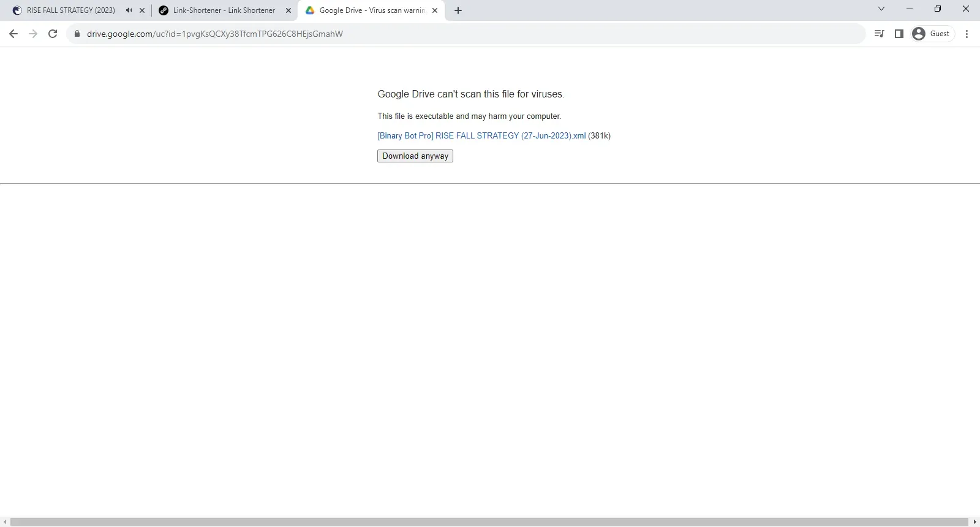Click the scrollbar left arrow
Viewport: 980px width, 527px height.
[5, 522]
